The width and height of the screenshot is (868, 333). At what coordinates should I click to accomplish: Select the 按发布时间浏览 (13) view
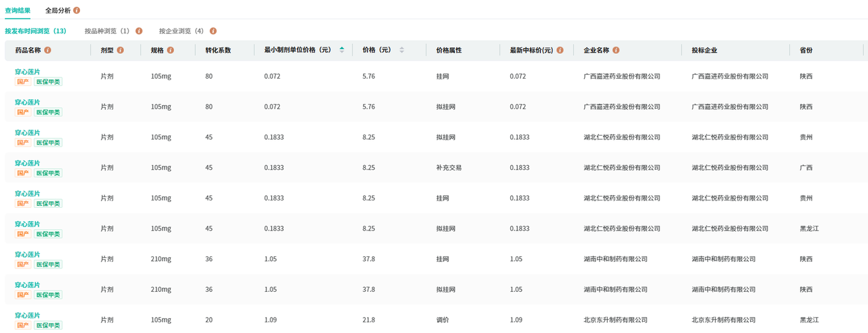(x=36, y=31)
